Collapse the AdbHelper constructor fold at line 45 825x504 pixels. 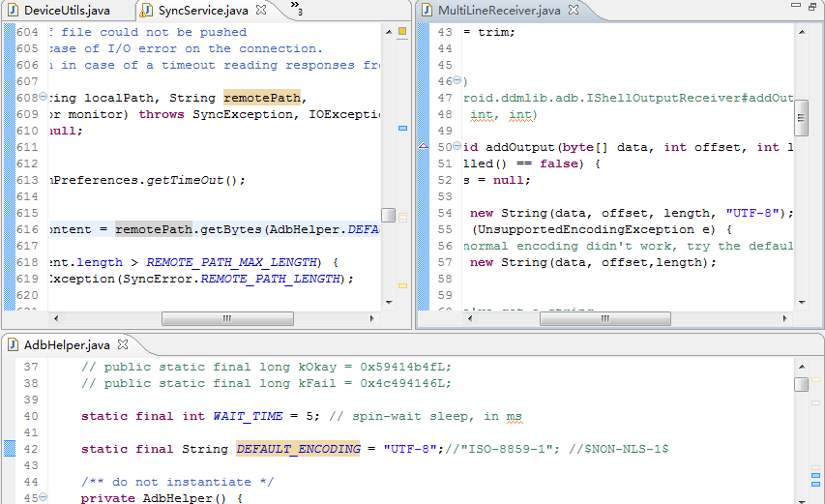tap(44, 498)
